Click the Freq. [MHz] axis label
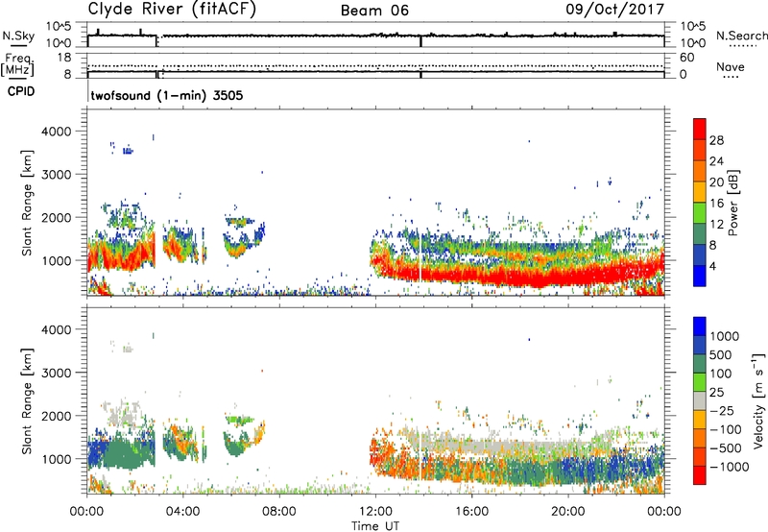 pos(18,65)
